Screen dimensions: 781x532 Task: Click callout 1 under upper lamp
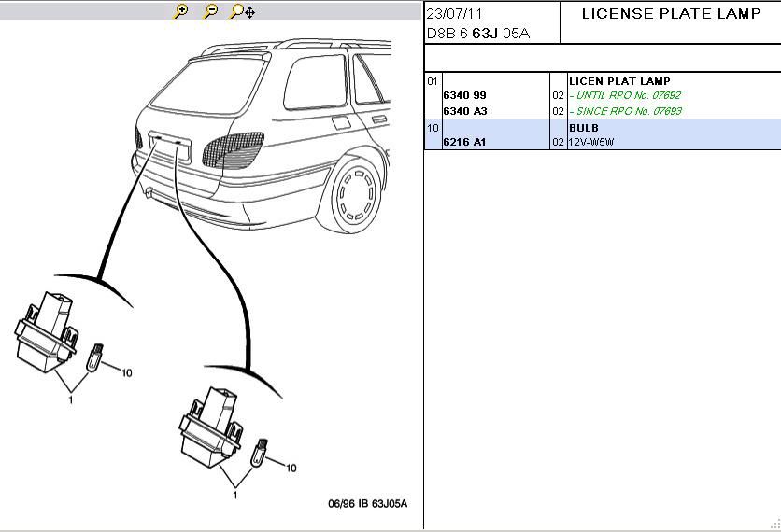[x=69, y=399]
